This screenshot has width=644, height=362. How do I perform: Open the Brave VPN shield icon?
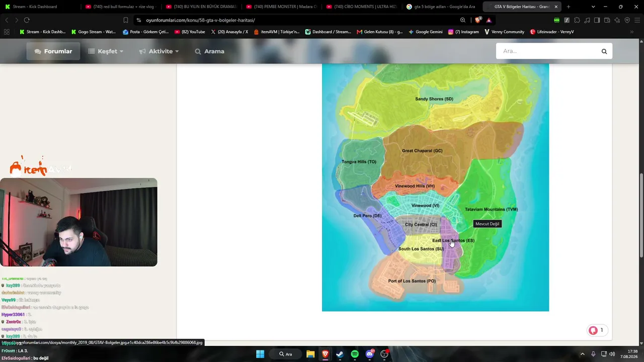[627, 20]
